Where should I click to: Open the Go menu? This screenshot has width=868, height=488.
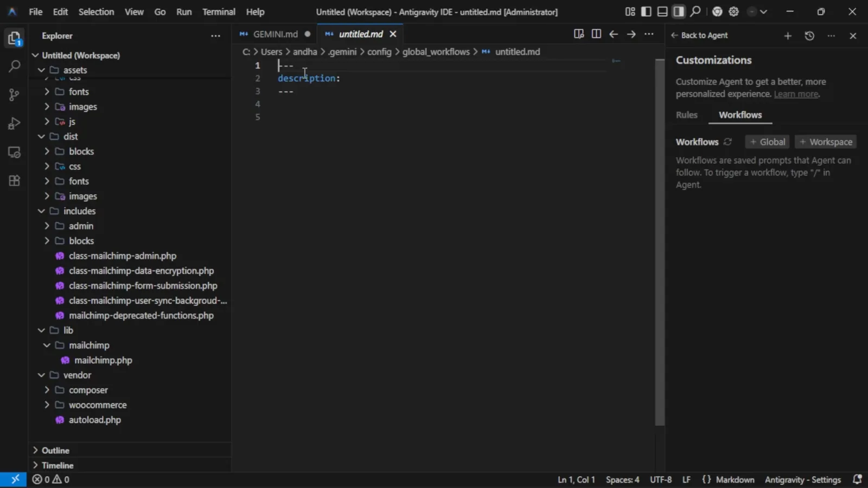[x=160, y=11]
